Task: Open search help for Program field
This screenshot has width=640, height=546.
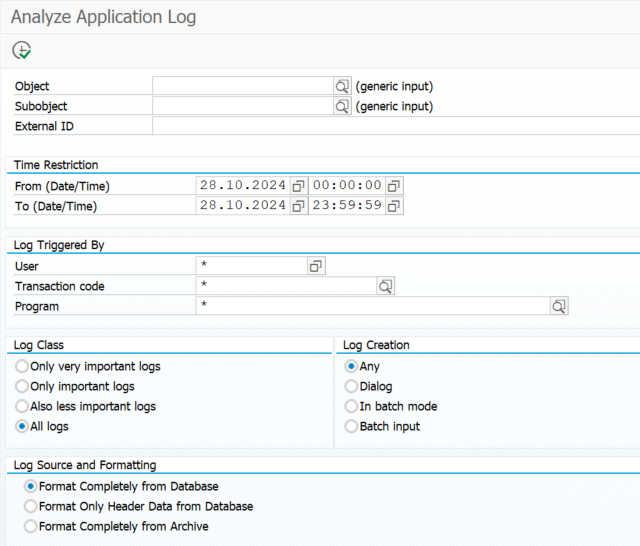Action: [559, 306]
